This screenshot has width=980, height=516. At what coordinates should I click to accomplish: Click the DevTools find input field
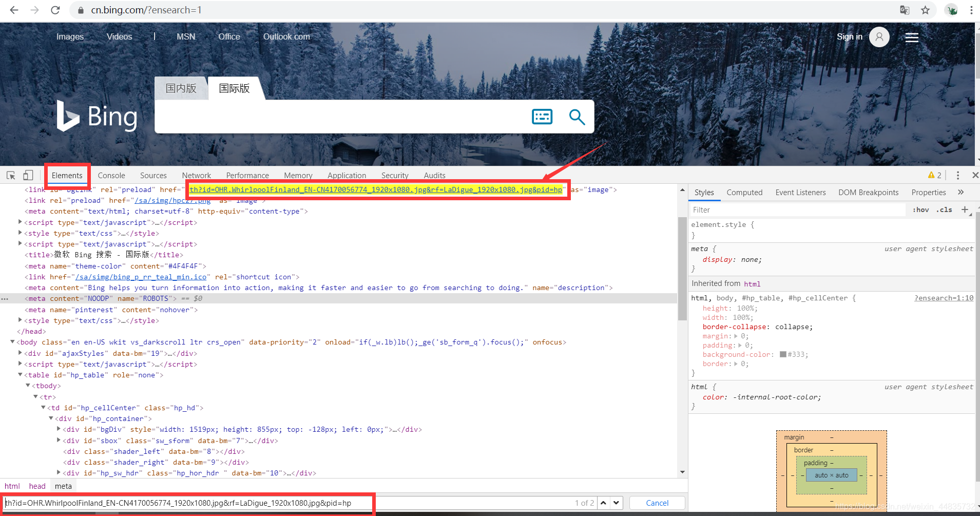(x=287, y=503)
